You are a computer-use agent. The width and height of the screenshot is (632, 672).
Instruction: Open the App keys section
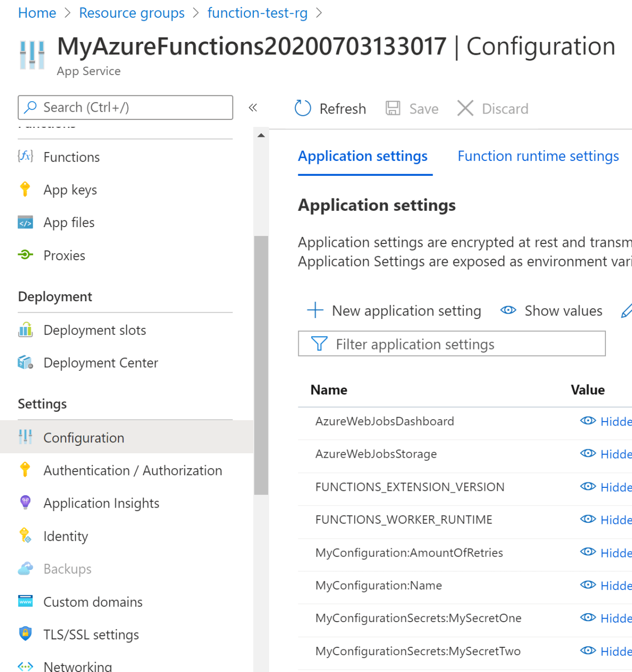pyautogui.click(x=70, y=190)
